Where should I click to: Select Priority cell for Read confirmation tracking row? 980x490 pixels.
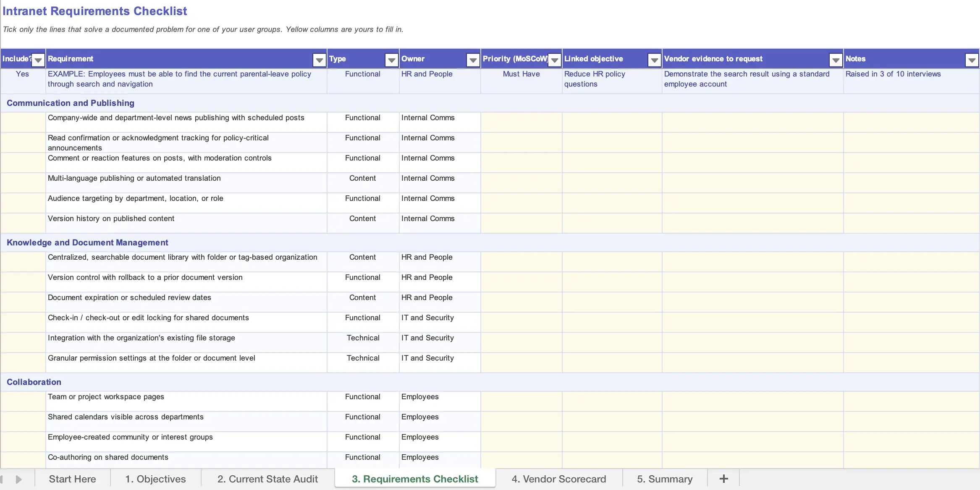coord(521,142)
